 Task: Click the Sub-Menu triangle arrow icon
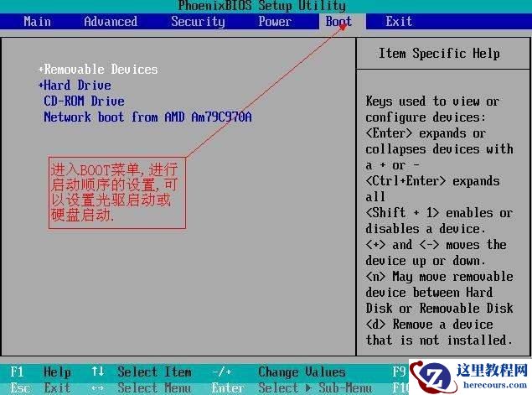point(308,387)
